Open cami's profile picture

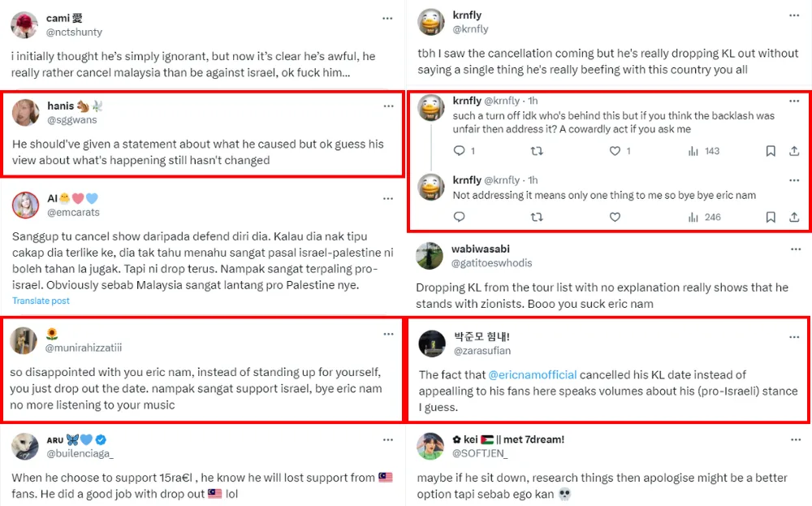pos(24,25)
